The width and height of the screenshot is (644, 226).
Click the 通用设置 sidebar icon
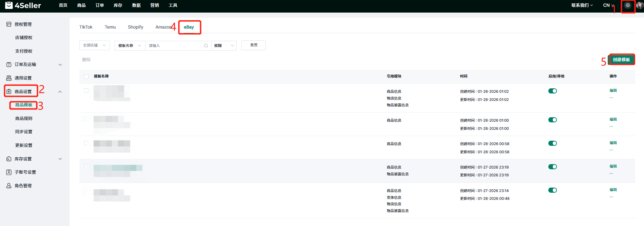coord(9,78)
